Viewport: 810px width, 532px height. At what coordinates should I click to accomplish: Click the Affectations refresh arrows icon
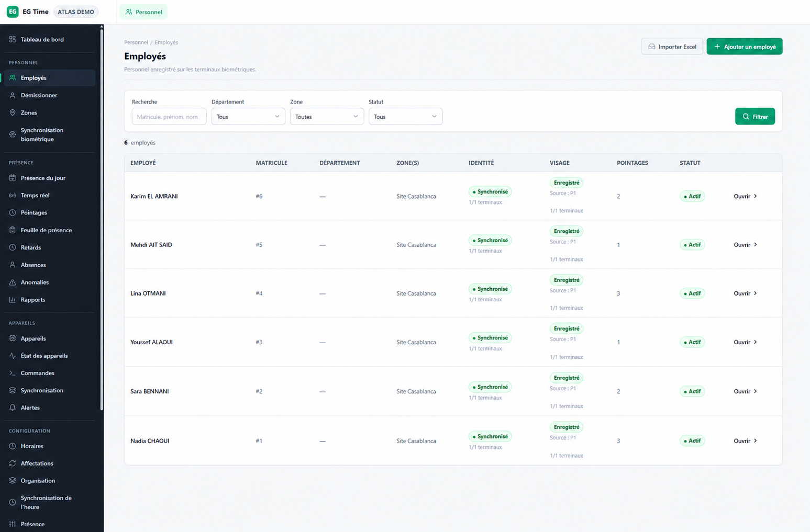[x=13, y=463]
